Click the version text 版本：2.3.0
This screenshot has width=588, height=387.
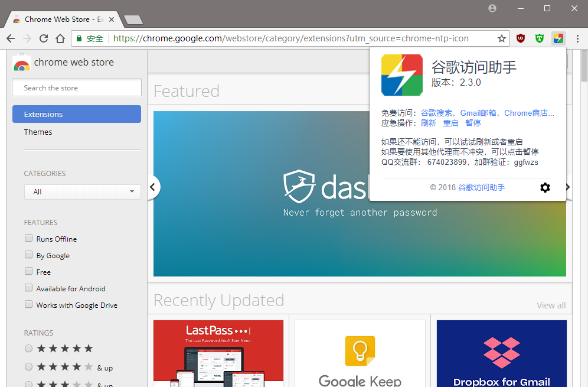tap(456, 83)
